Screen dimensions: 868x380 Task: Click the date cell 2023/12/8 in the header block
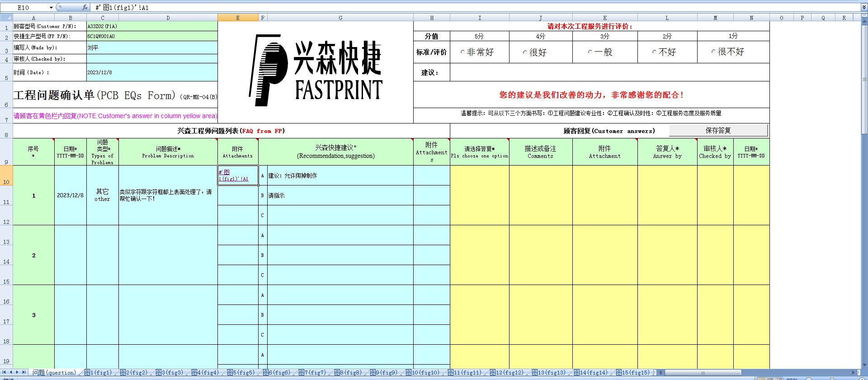pyautogui.click(x=152, y=72)
